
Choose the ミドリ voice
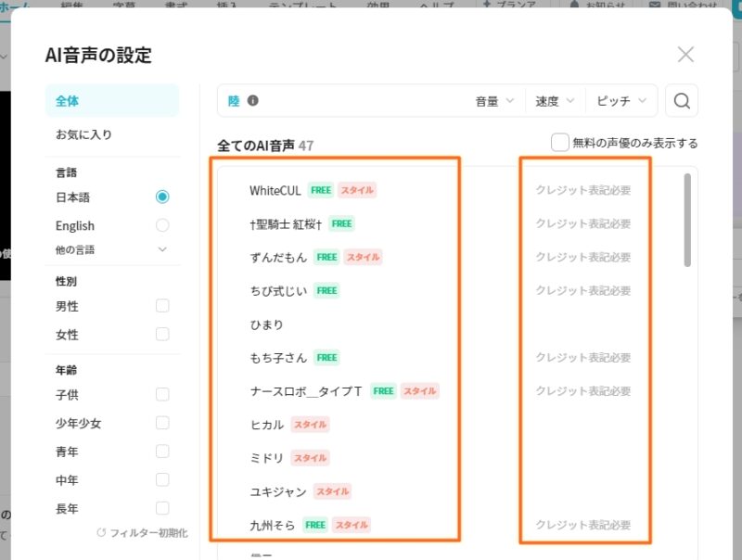point(267,458)
